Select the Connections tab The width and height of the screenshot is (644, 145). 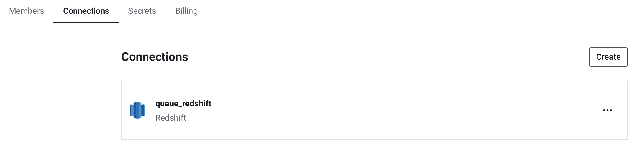(86, 11)
